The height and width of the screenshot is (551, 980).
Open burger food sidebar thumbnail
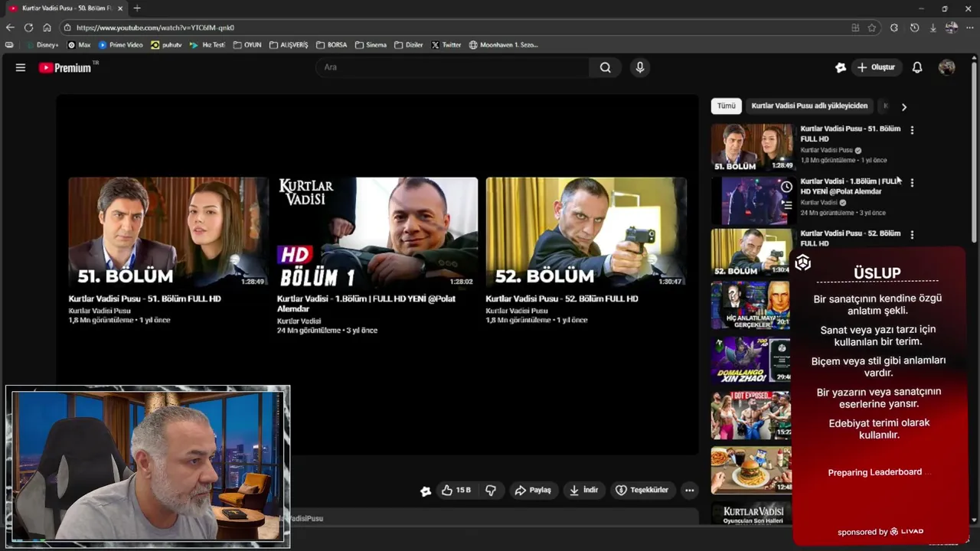tap(751, 470)
